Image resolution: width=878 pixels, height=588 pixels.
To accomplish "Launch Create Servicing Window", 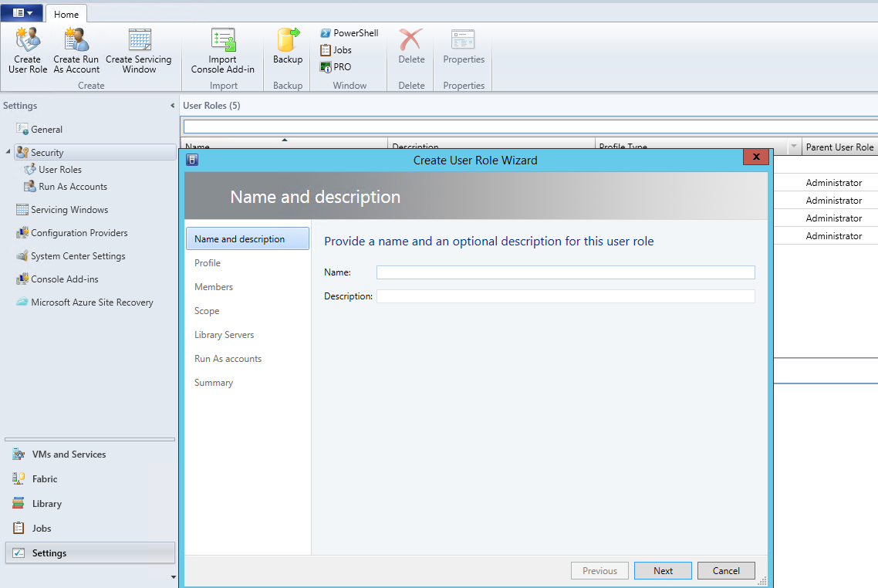I will click(139, 50).
